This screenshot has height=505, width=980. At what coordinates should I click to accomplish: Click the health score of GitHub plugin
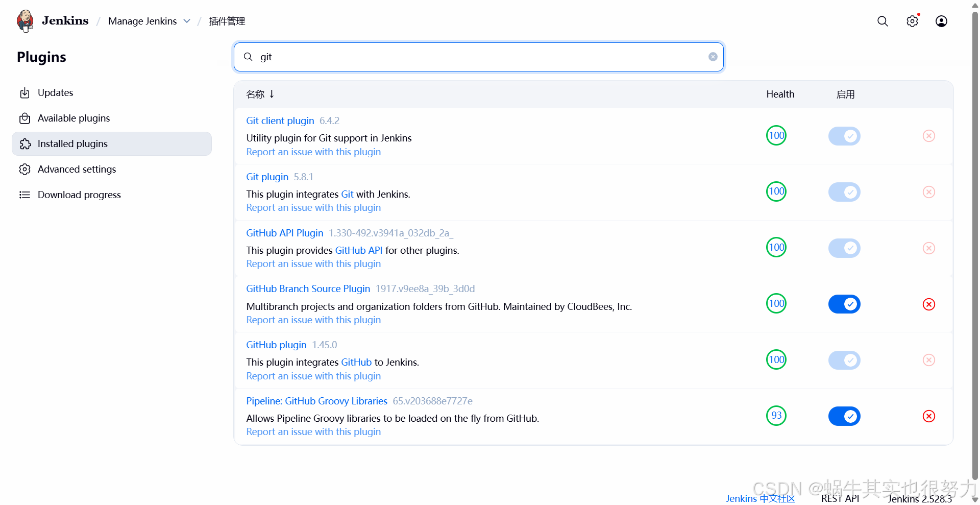click(776, 359)
